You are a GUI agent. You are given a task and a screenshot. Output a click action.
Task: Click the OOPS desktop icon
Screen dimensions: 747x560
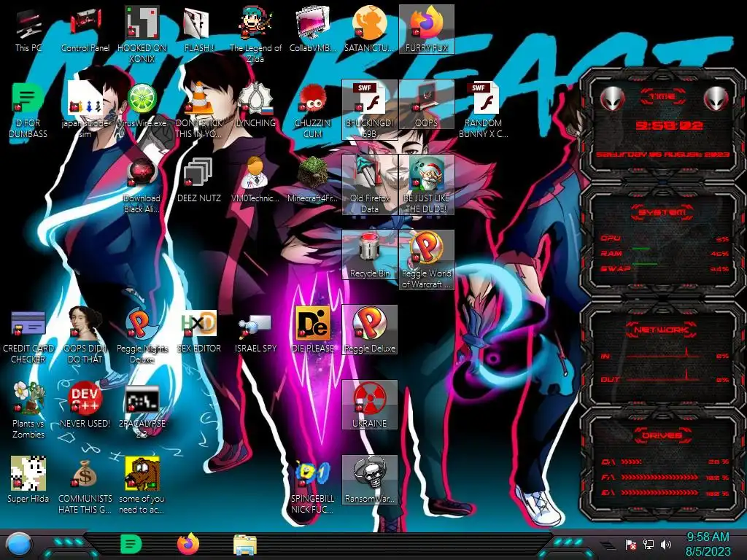click(426, 105)
